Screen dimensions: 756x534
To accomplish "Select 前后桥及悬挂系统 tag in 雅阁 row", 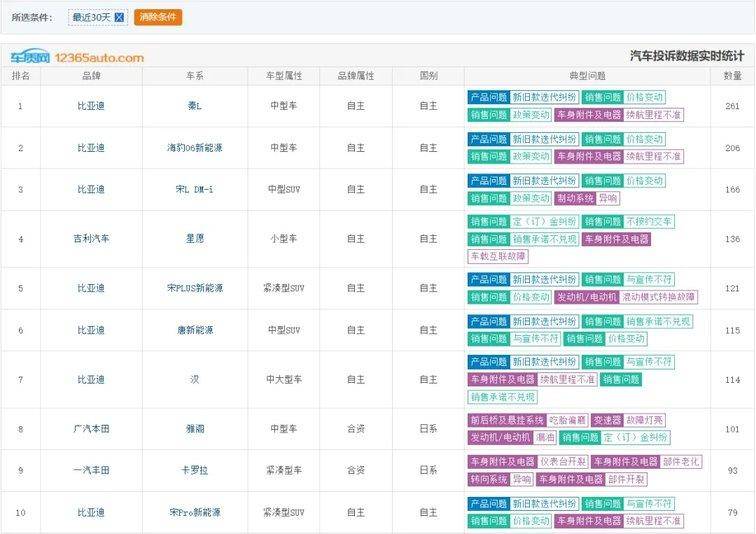I will (x=507, y=420).
